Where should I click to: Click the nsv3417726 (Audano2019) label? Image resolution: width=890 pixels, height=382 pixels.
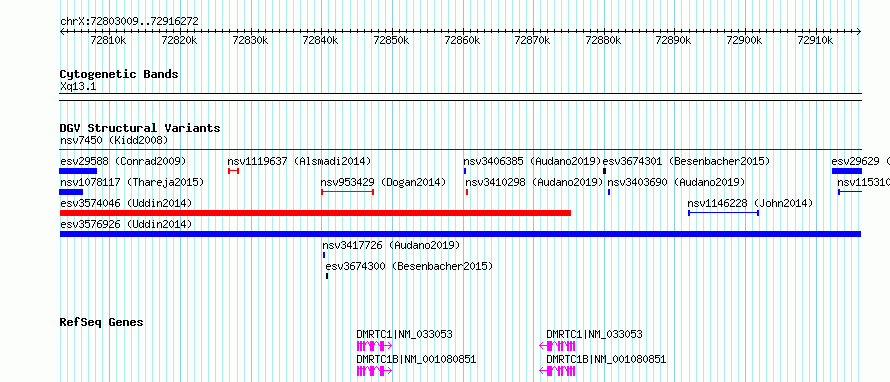tap(391, 245)
